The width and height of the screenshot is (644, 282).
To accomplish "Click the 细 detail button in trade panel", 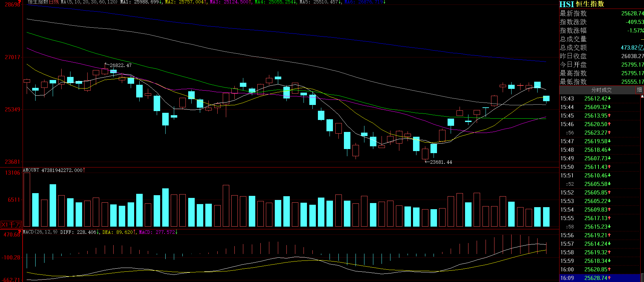I will [x=639, y=90].
